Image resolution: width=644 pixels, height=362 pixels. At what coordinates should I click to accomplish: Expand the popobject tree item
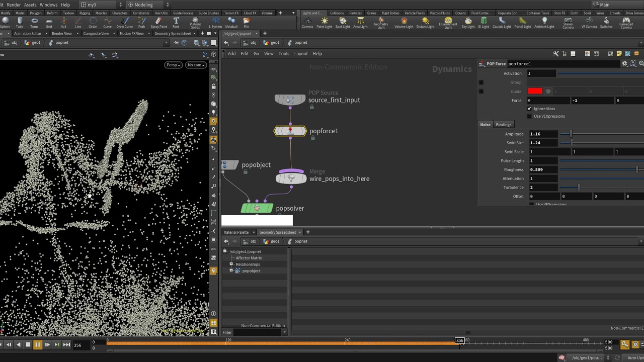tap(231, 270)
